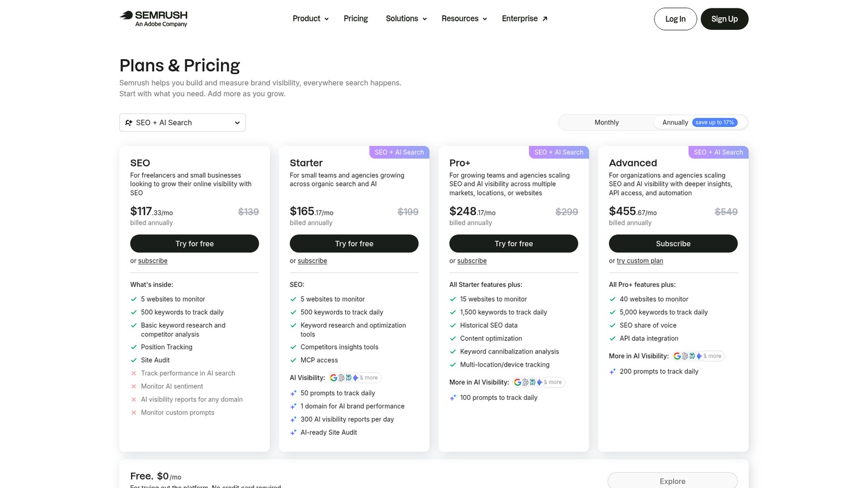Click checkmark beside Site Audit
The width and height of the screenshot is (868, 488).
134,360
